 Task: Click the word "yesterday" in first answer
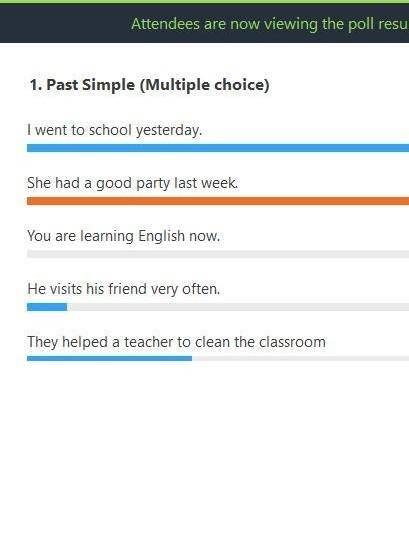point(169,131)
